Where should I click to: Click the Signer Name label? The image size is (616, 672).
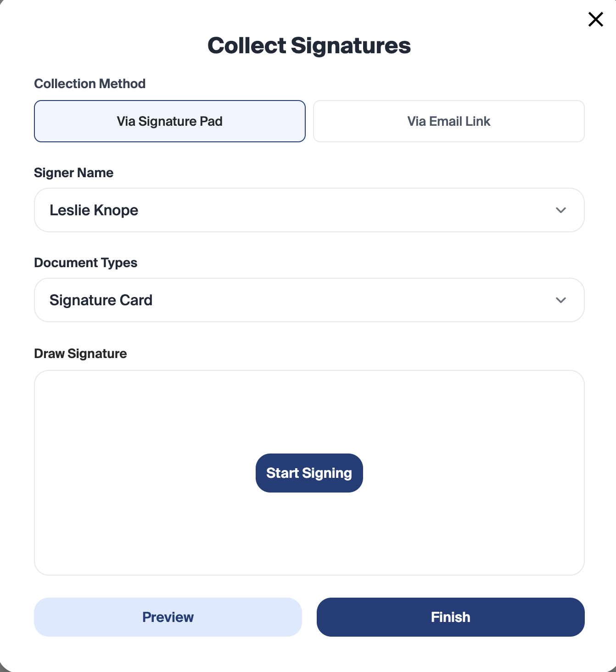73,173
